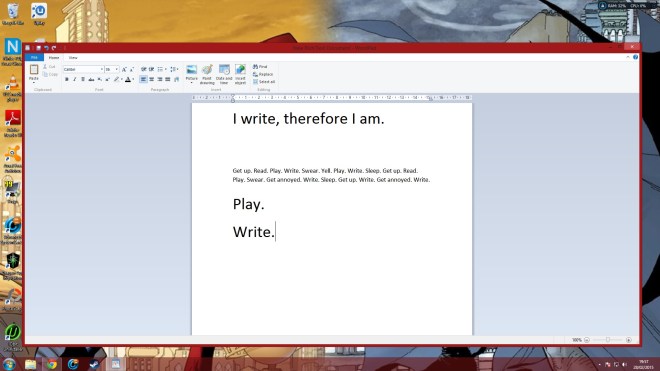Open text color dropdown arrow
Viewport: 660px width, 371px height.
coord(133,79)
